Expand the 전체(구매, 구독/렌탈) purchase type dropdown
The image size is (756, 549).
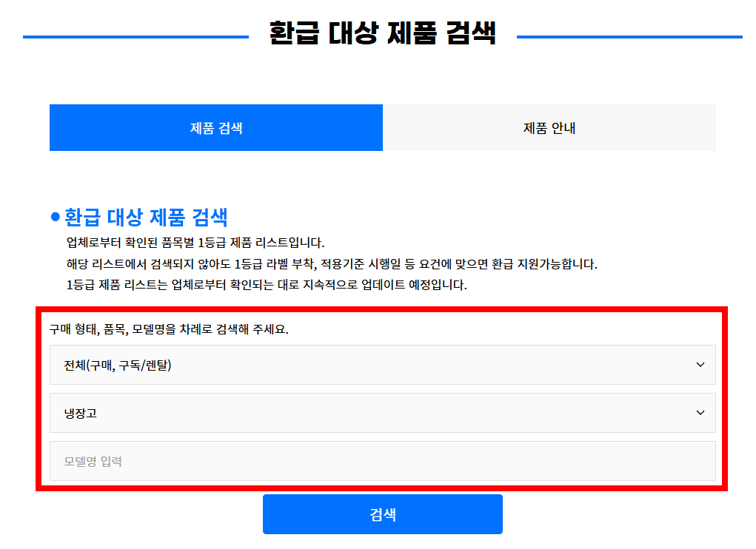pos(382,365)
